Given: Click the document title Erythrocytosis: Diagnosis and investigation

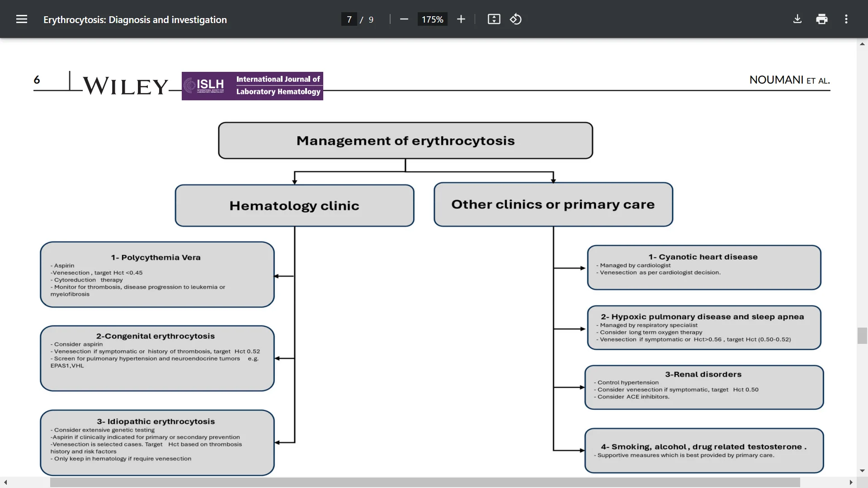Looking at the screenshot, I should coord(135,20).
